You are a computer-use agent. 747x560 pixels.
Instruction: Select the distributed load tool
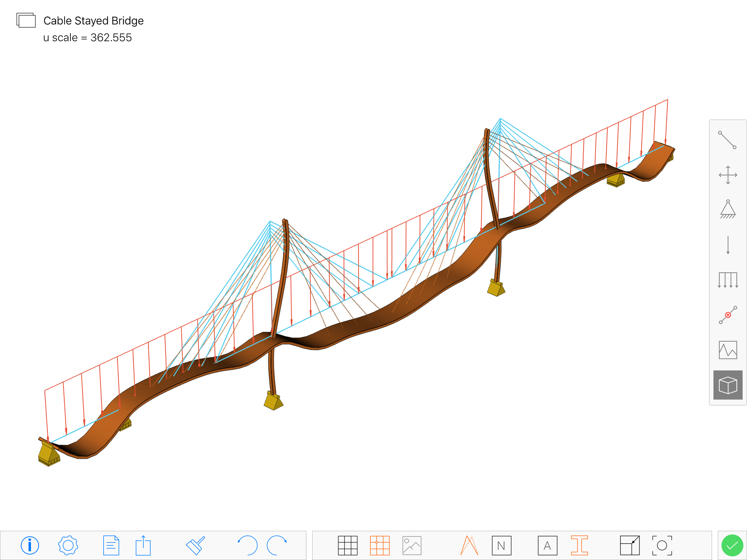(727, 280)
